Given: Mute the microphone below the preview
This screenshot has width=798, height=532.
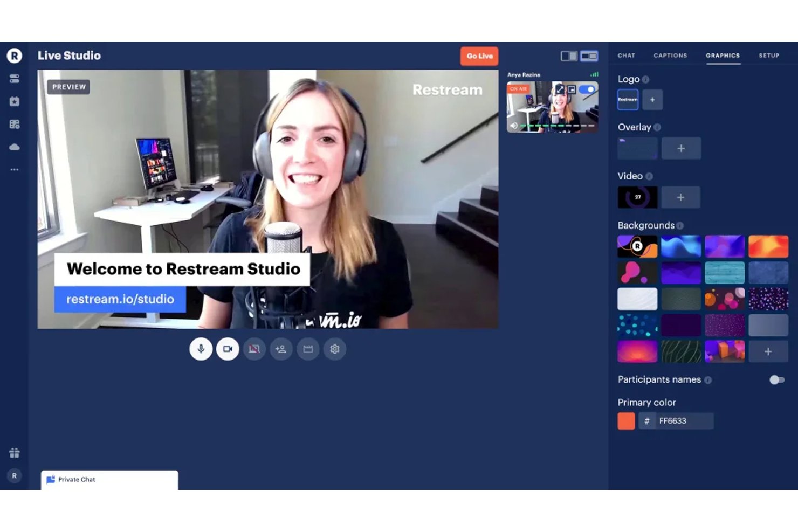Looking at the screenshot, I should tap(201, 349).
